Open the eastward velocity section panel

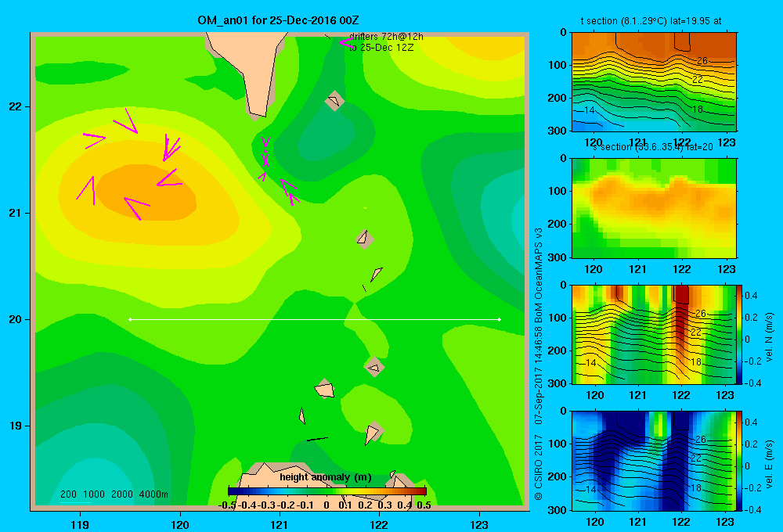coord(654,461)
